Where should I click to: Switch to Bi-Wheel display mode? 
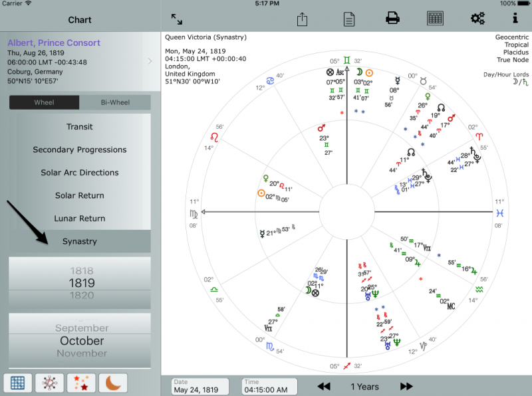pyautogui.click(x=116, y=102)
